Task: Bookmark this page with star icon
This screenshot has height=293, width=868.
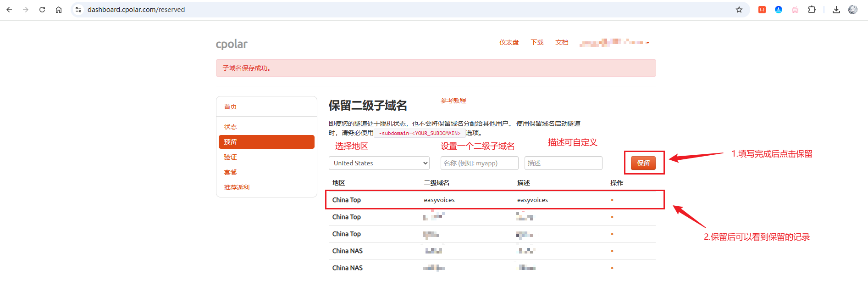Action: [739, 10]
